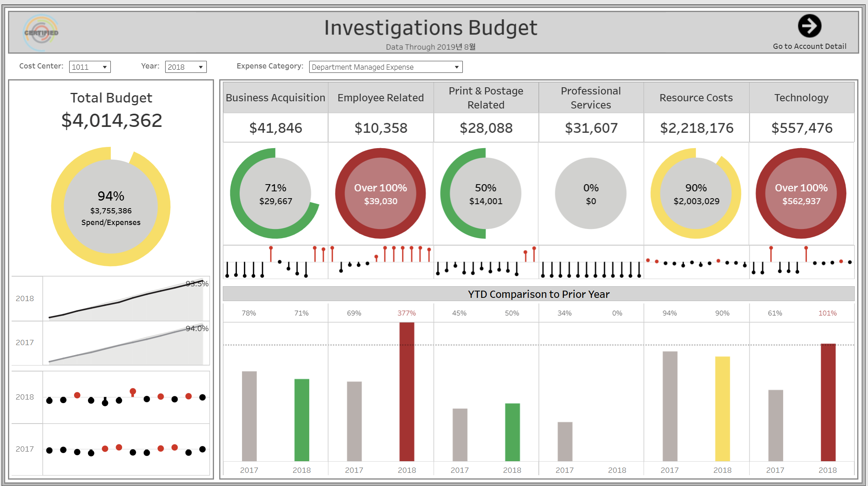
Task: Select Technology Over 100% donut
Action: point(801,193)
